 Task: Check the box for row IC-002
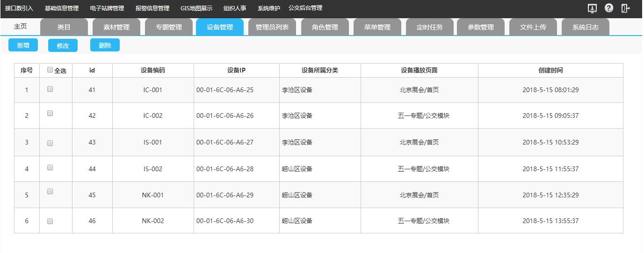tap(51, 113)
